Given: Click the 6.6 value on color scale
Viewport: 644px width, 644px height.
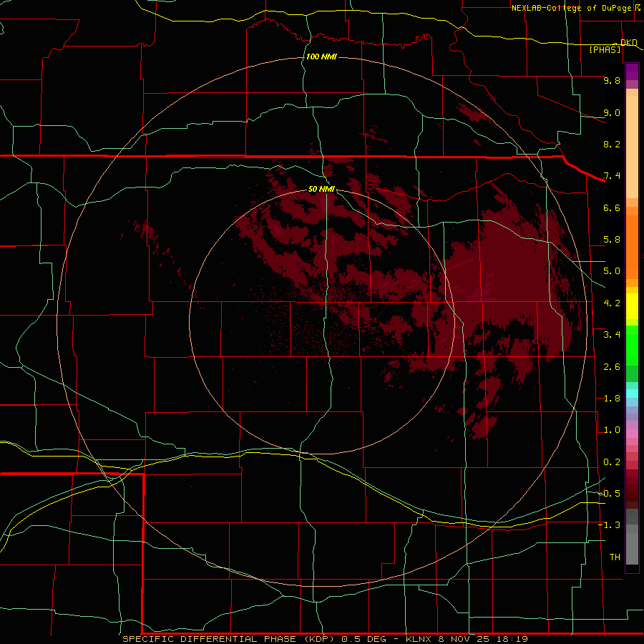Looking at the screenshot, I should pos(612,208).
